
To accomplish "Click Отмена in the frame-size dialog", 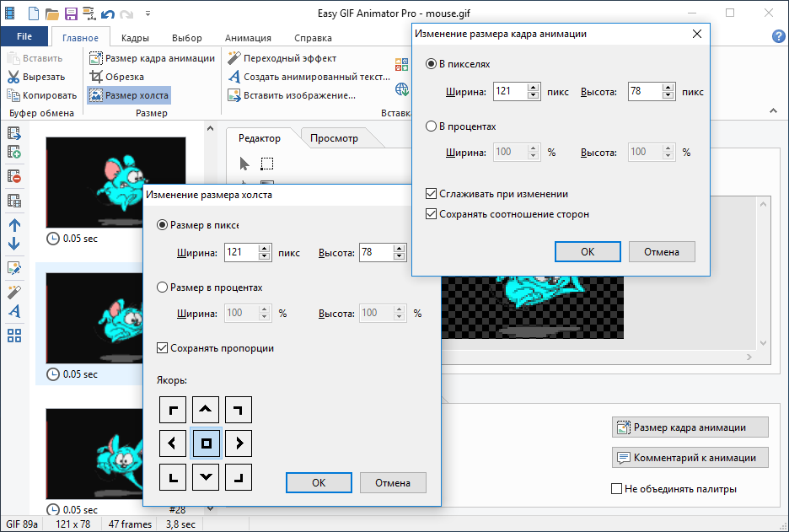I will [x=662, y=251].
